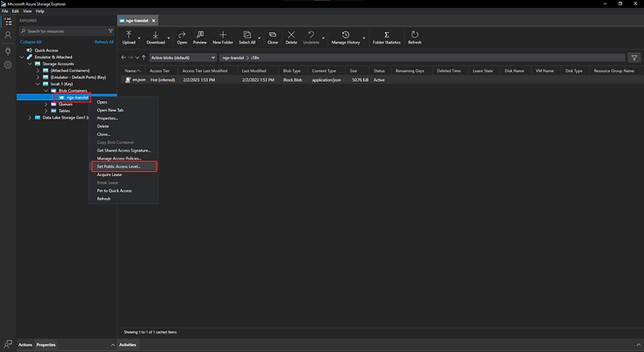This screenshot has height=352, width=644.
Task: Switch to the Actions tab
Action: pyautogui.click(x=25, y=345)
